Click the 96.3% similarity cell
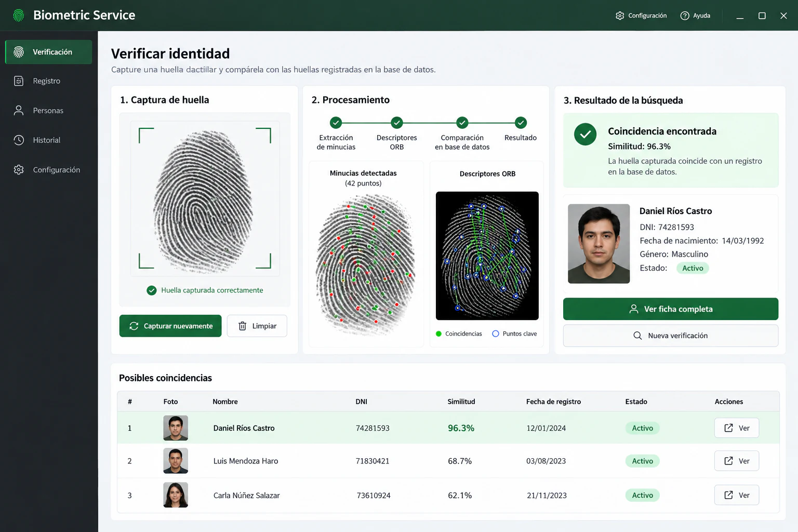798x532 pixels. click(x=461, y=428)
